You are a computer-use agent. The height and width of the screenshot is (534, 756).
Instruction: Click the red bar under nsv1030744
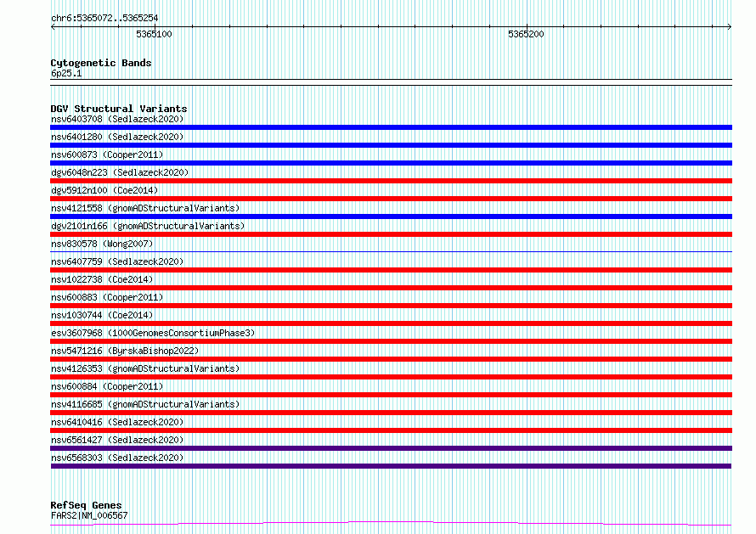391,323
